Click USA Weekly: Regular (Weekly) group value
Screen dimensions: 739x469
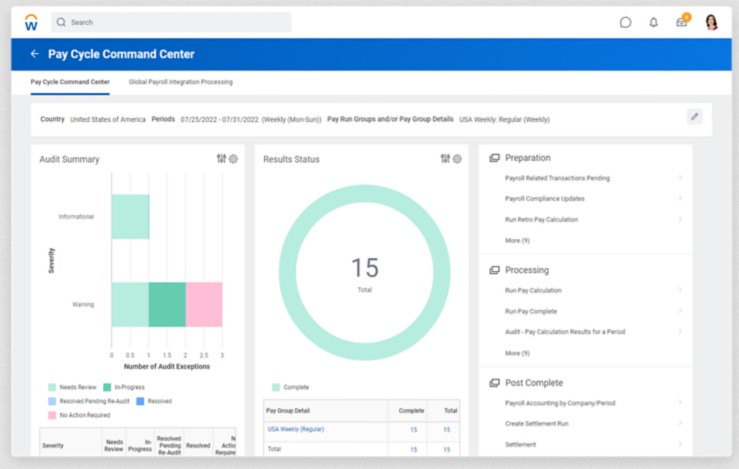[x=504, y=120]
